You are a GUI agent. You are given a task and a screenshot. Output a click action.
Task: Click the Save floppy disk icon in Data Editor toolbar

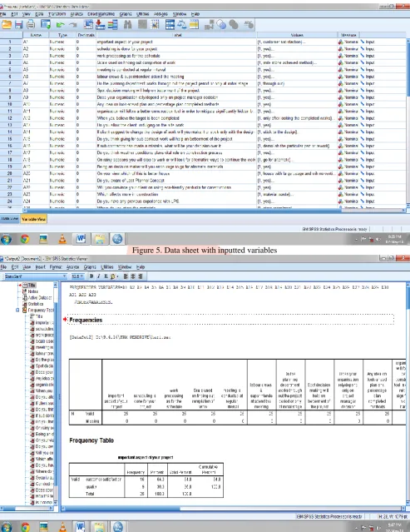coord(18,24)
